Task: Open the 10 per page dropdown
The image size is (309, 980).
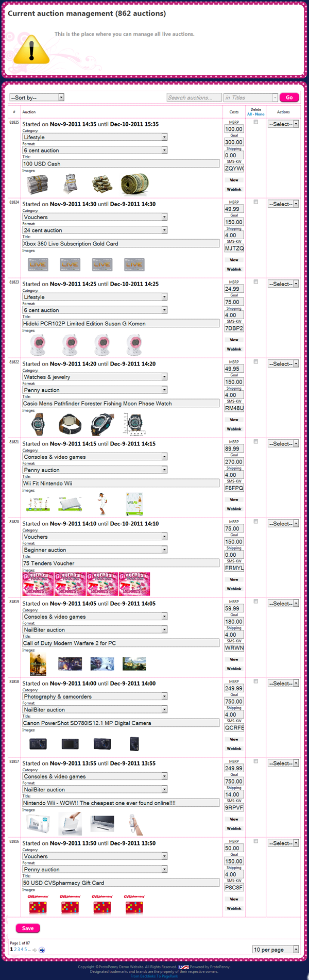Action: tap(276, 950)
